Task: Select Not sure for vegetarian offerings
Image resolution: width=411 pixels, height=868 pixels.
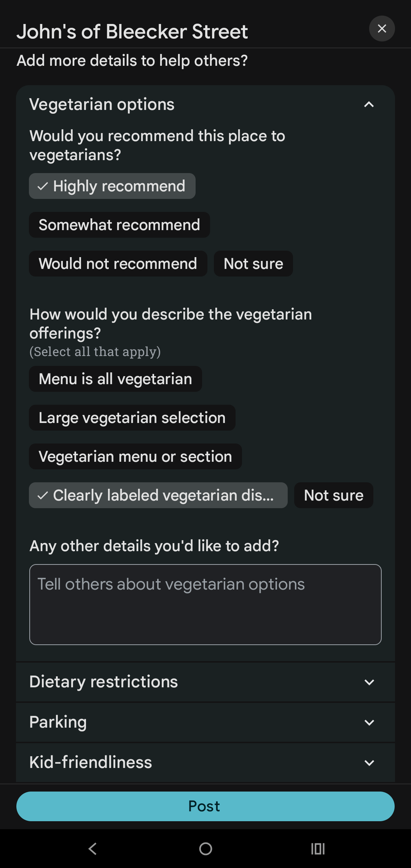Action: [x=333, y=496]
